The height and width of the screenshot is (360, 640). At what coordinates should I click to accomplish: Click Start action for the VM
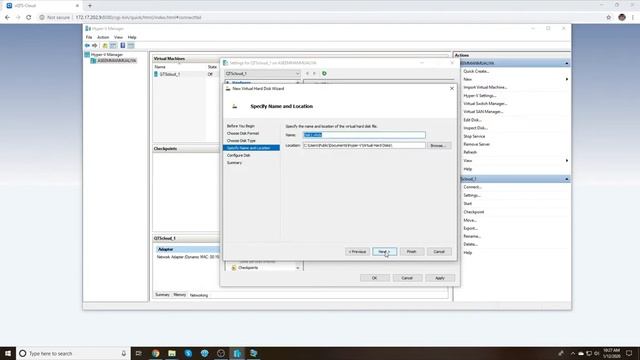(467, 204)
